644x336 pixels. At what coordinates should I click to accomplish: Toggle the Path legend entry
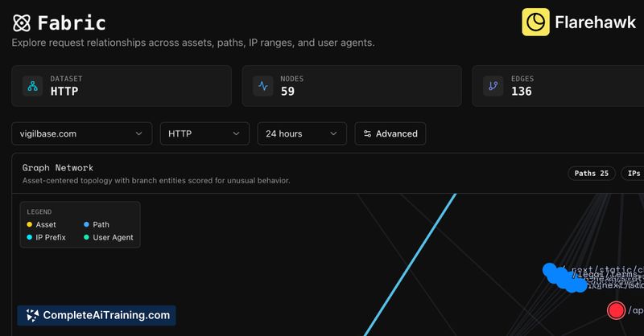[100, 224]
